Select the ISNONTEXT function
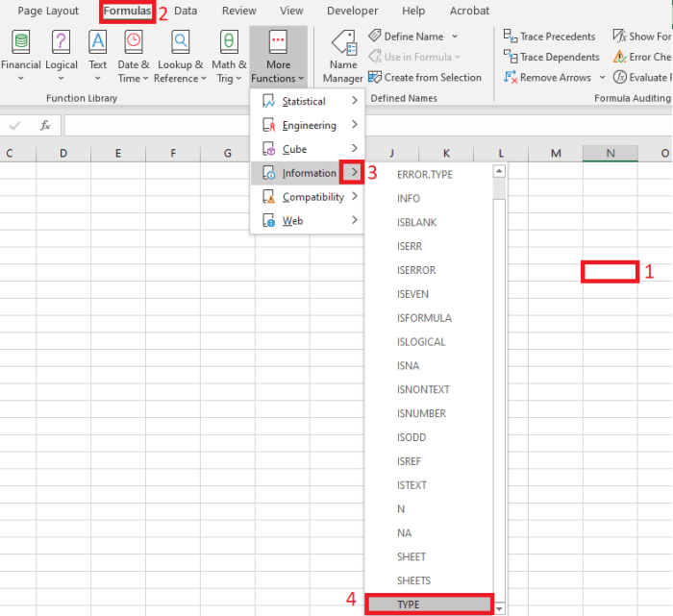 tap(429, 389)
